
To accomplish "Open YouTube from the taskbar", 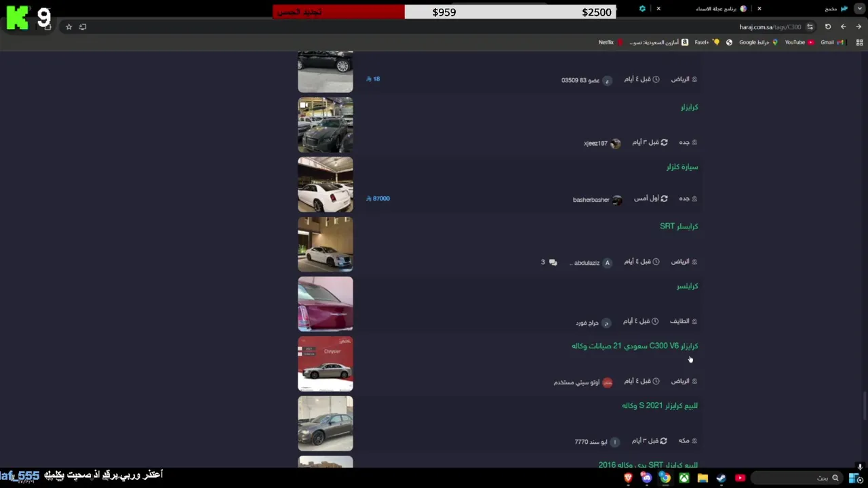I will tap(740, 478).
